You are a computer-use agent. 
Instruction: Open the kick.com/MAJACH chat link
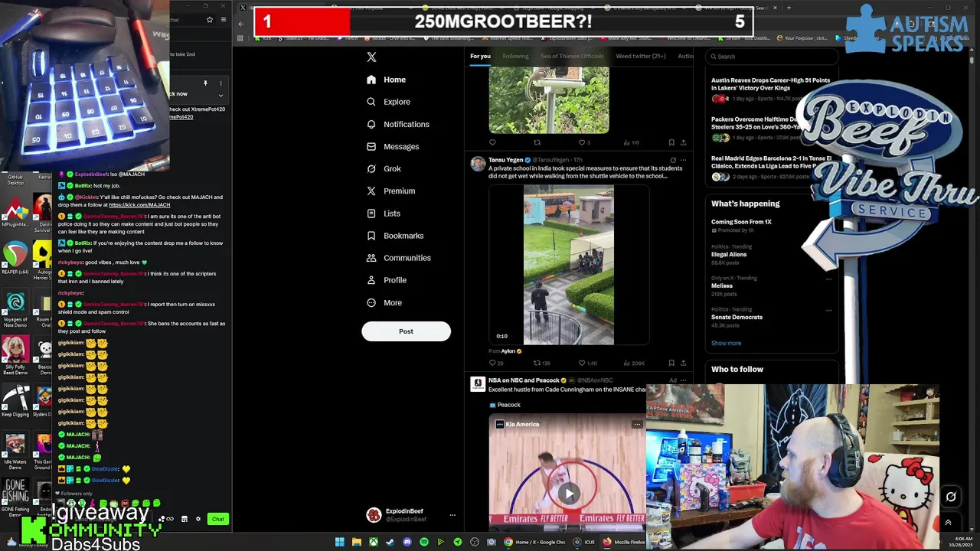click(x=139, y=205)
